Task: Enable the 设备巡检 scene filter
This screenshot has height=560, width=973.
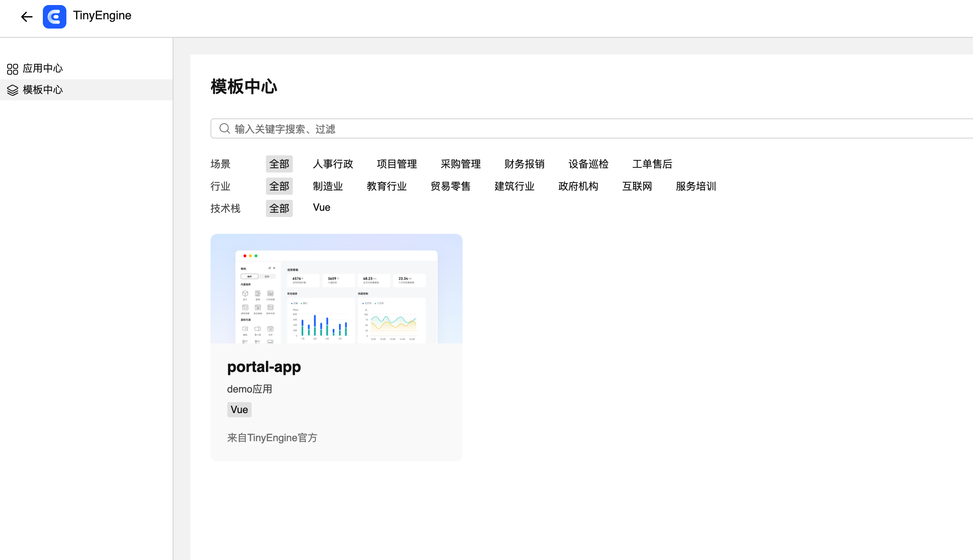Action: click(x=588, y=164)
